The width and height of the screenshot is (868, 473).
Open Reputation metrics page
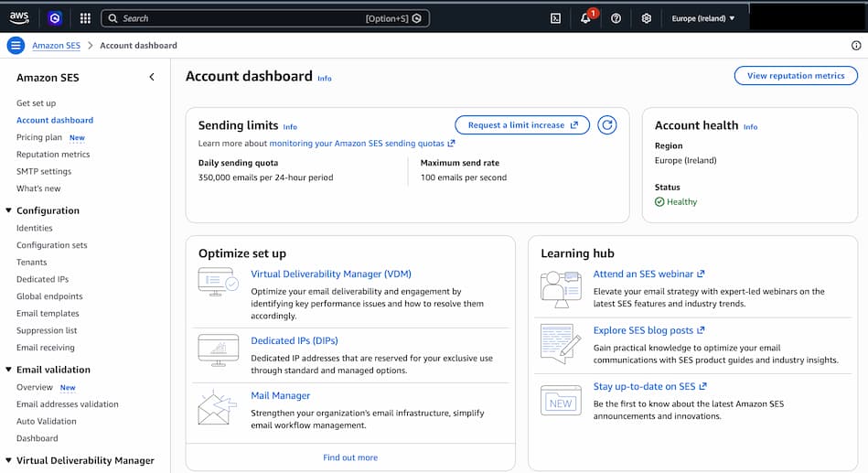52,155
